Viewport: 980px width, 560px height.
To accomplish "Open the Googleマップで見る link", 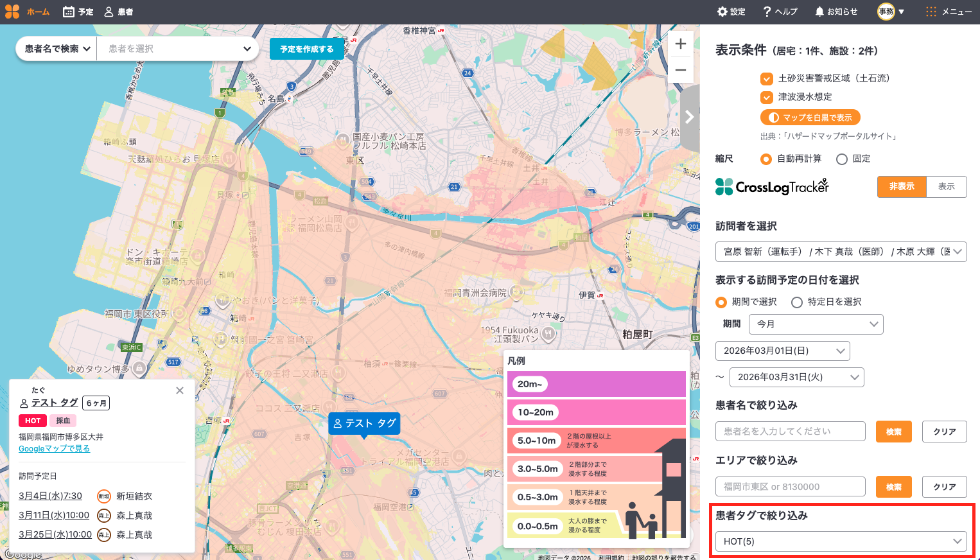I will (x=54, y=449).
